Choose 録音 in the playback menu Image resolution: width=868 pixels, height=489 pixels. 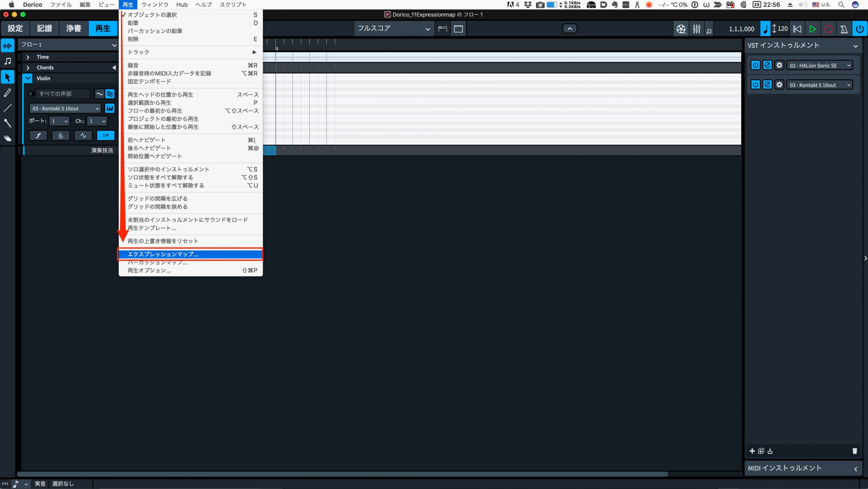[x=191, y=65]
